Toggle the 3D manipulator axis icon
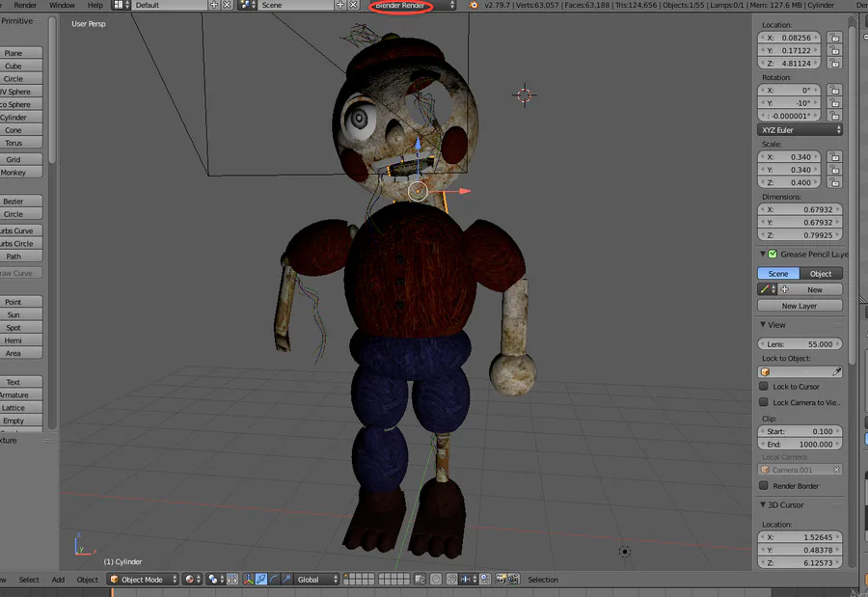Screen dimensions: 868x597 (x=248, y=580)
